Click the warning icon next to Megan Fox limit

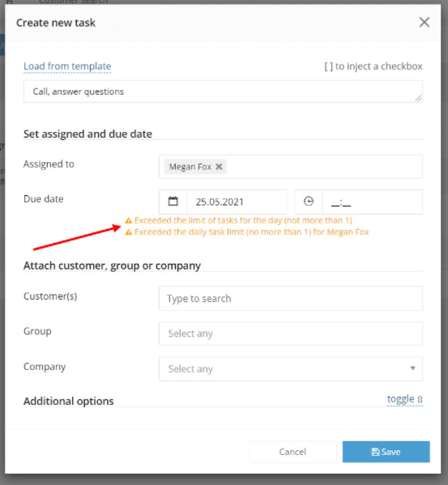coord(128,232)
